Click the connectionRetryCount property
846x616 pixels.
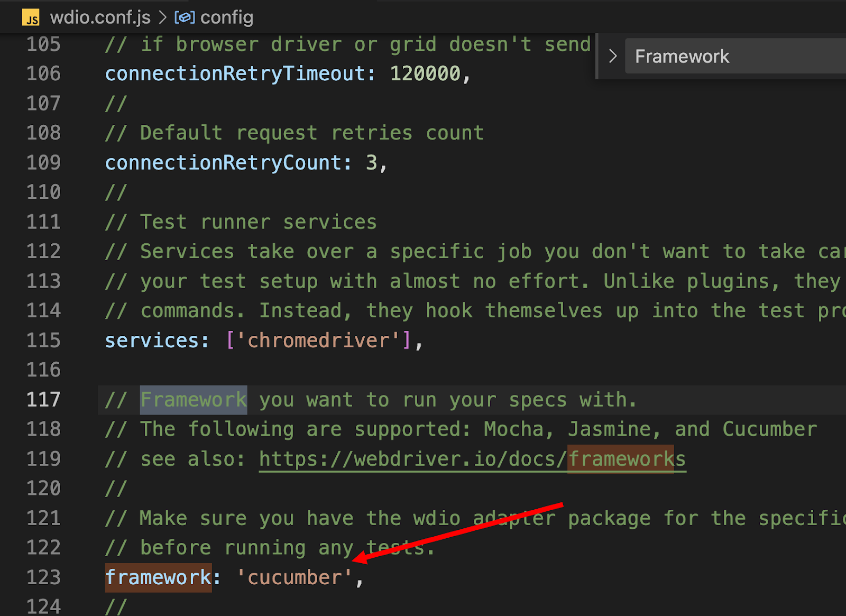pos(224,162)
